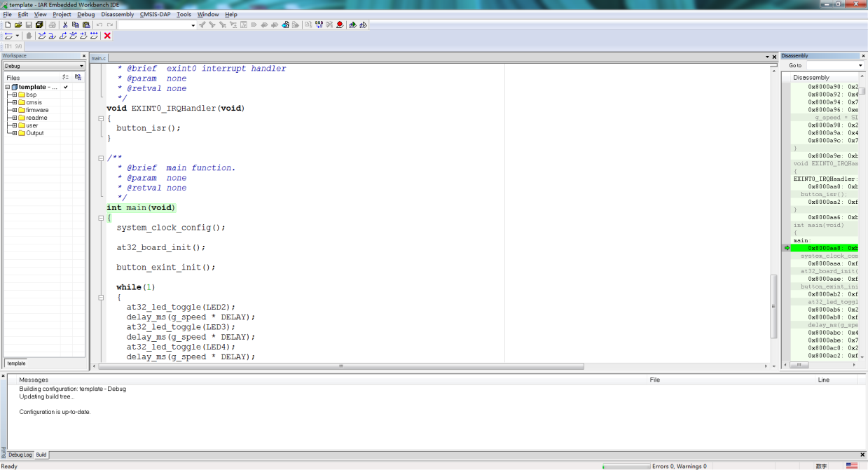The width and height of the screenshot is (868, 470).
Task: Click the Open file folder icon
Action: (18, 25)
